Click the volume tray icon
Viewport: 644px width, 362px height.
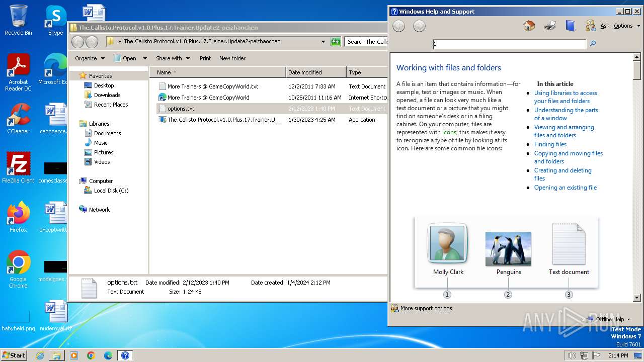(x=572, y=355)
